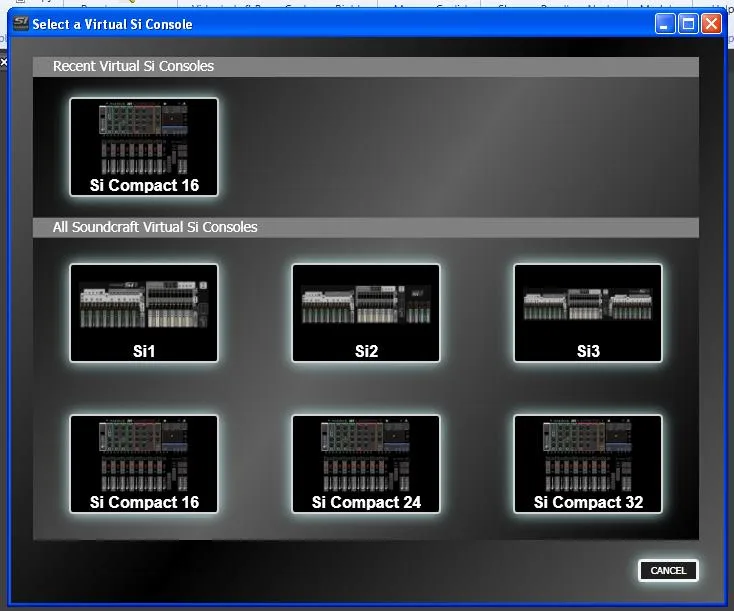Open the Si Compact 32 console
The width and height of the screenshot is (734, 611).
pos(588,464)
